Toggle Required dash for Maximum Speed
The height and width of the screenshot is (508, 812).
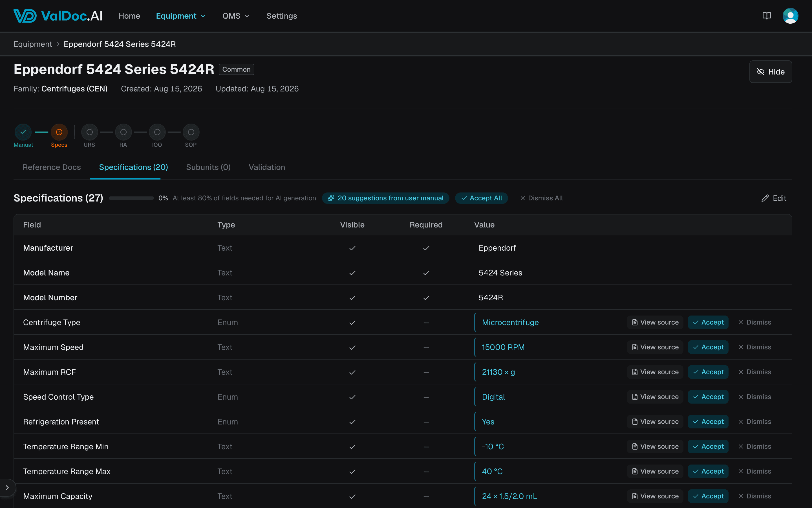click(426, 347)
